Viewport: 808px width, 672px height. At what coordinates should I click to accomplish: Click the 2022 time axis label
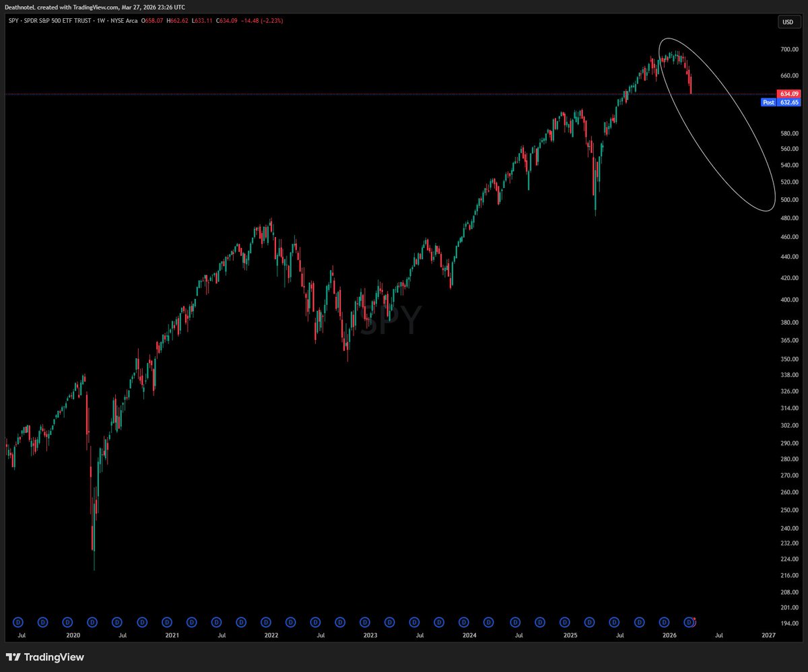pyautogui.click(x=271, y=635)
